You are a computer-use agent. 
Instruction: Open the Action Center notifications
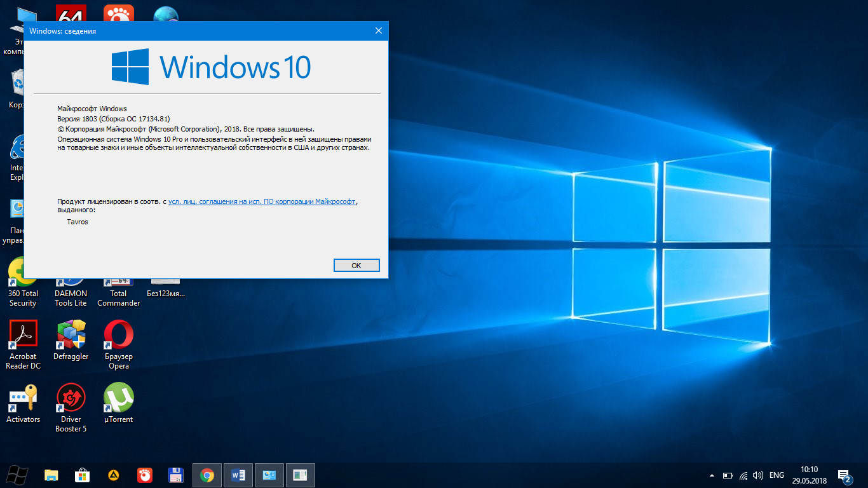point(844,475)
